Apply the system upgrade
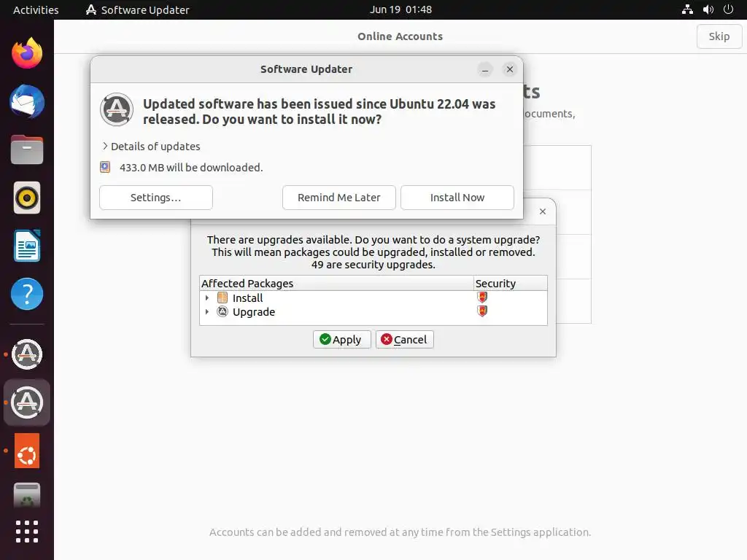The width and height of the screenshot is (747, 560). (x=341, y=340)
